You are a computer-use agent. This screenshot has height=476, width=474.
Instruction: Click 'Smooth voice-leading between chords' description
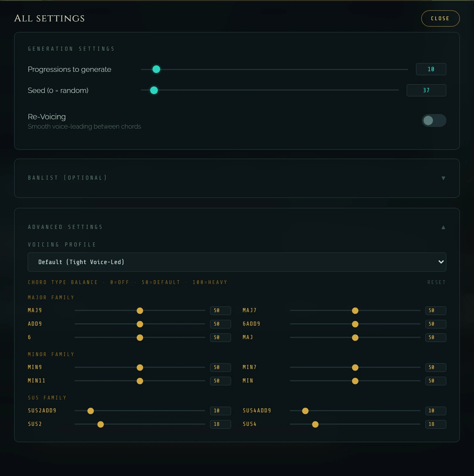coord(84,127)
